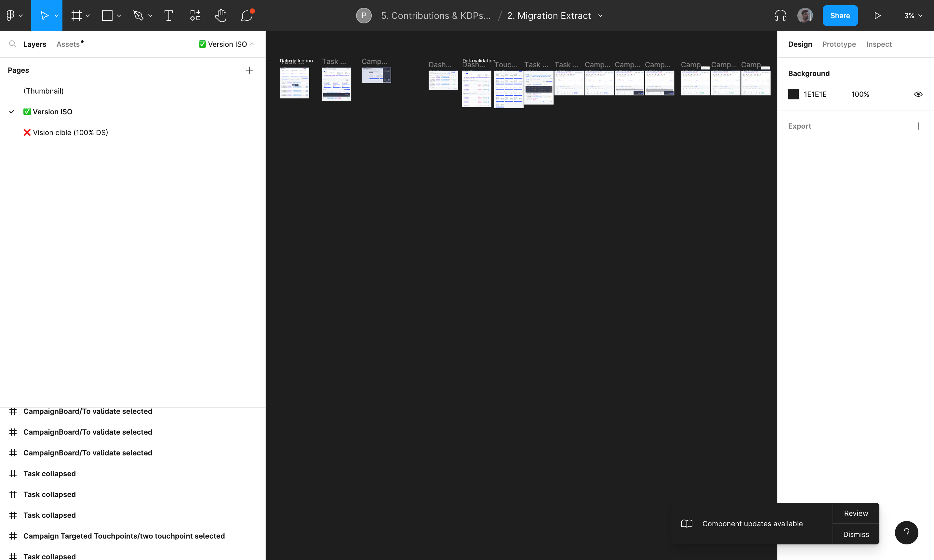
Task: Open the 3% zoom dropdown
Action: click(913, 16)
